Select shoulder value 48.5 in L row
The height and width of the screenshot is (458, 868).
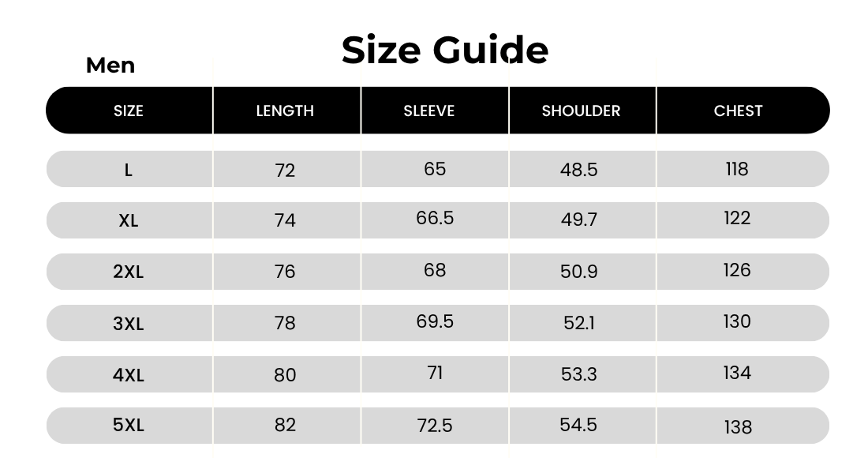578,170
